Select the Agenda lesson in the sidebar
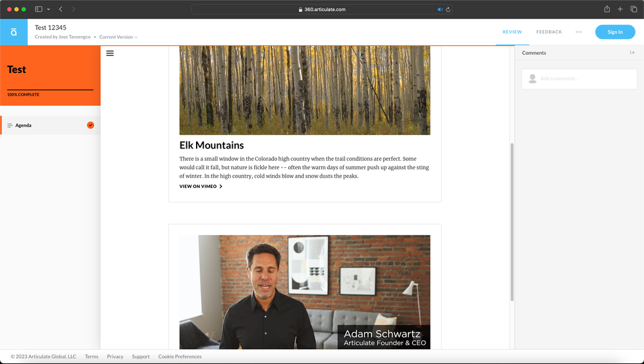 (x=50, y=125)
